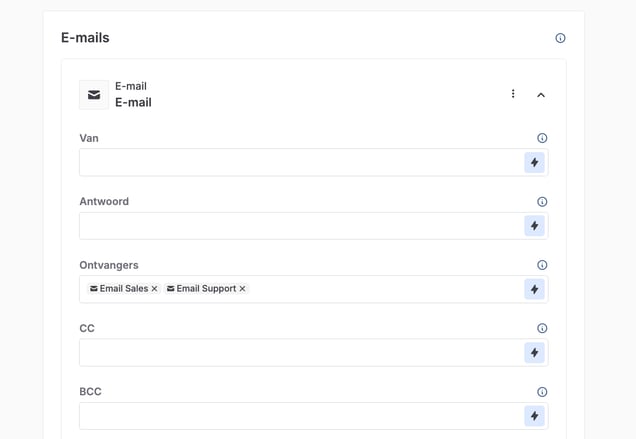
Task: Click the empty area of Ontvangers field
Action: (380, 289)
